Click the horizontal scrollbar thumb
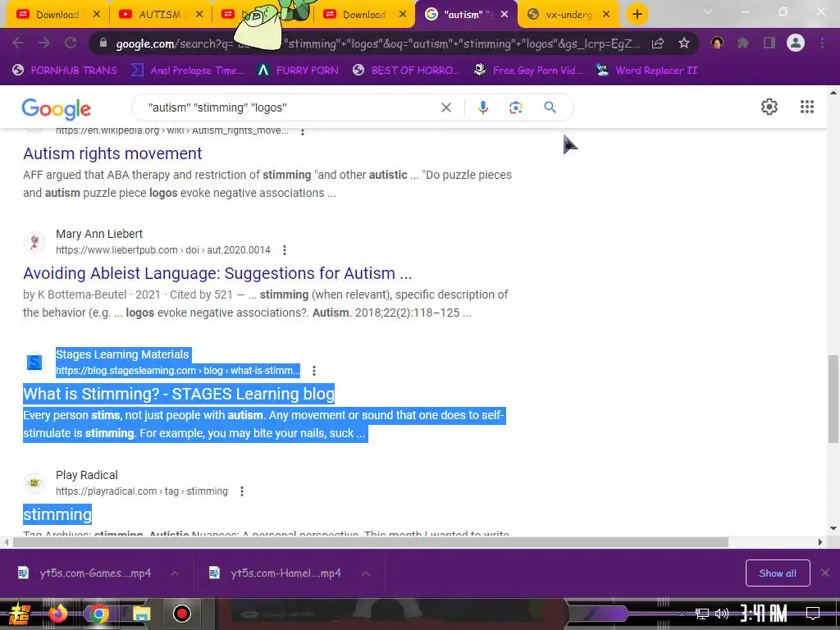 click(x=370, y=542)
